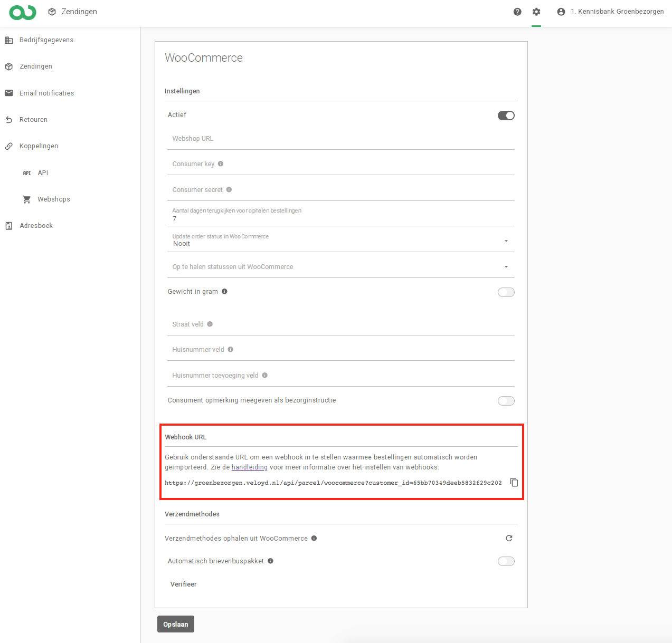Open the settings gear icon
672x643 pixels.
[536, 12]
